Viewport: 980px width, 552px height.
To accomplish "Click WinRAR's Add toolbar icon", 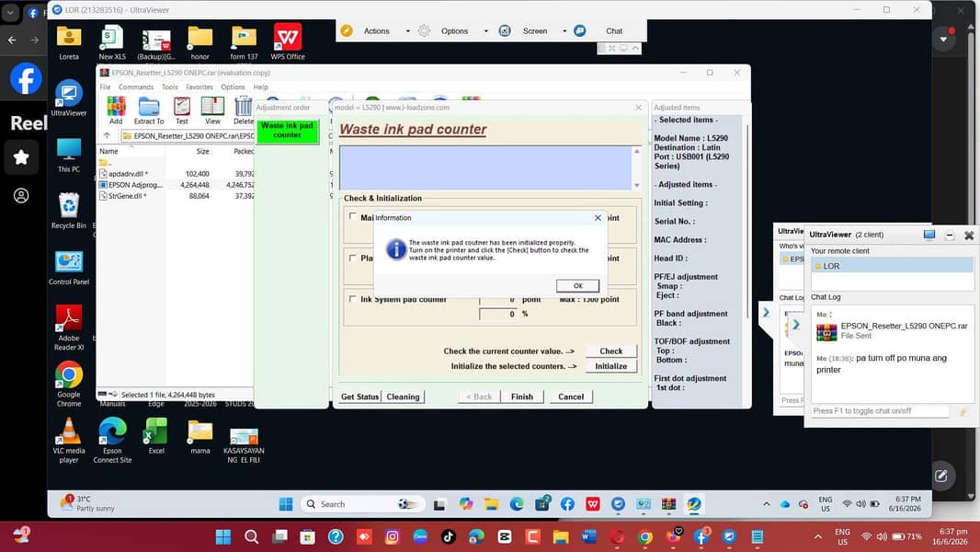I will (116, 110).
